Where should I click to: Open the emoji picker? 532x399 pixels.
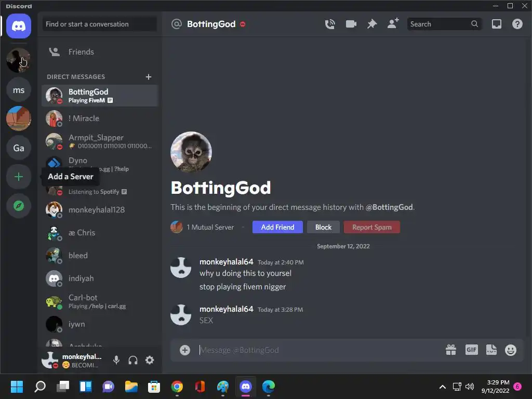pos(510,350)
